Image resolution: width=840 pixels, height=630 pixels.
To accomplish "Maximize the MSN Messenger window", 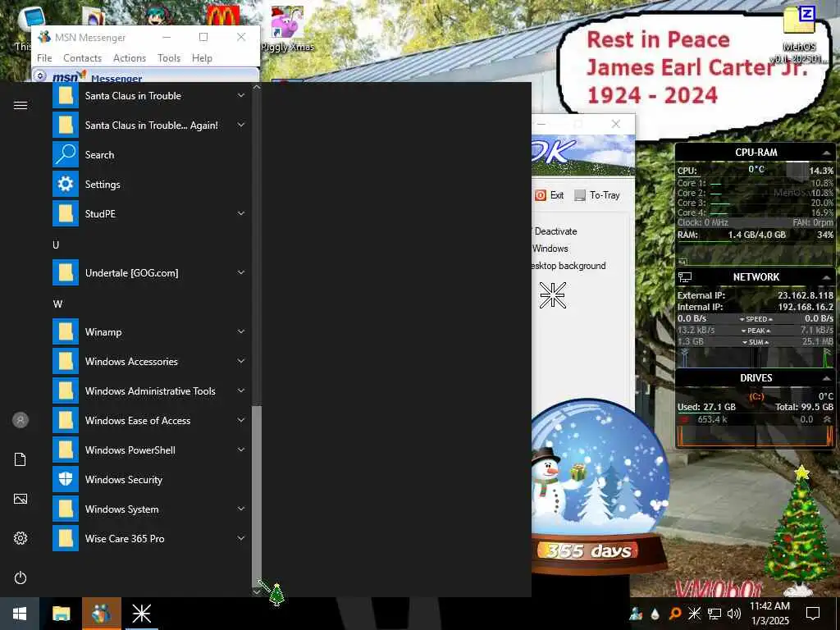I will (x=203, y=37).
